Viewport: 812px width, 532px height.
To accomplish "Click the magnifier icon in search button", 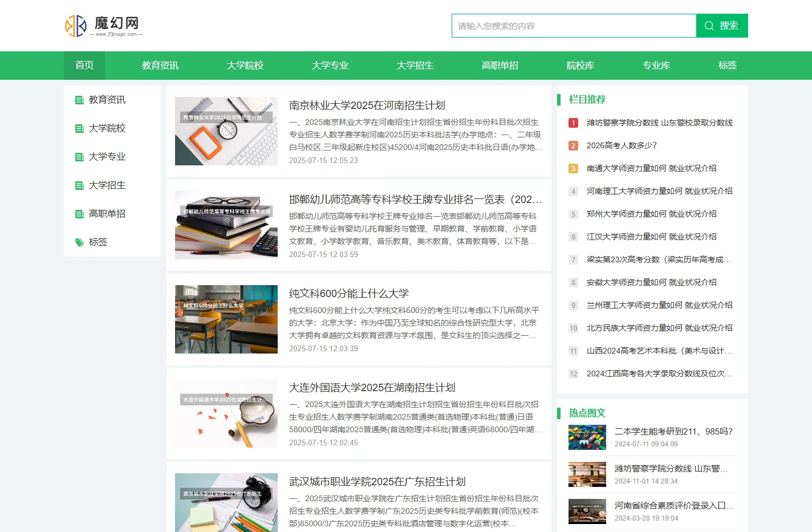I will click(x=709, y=26).
